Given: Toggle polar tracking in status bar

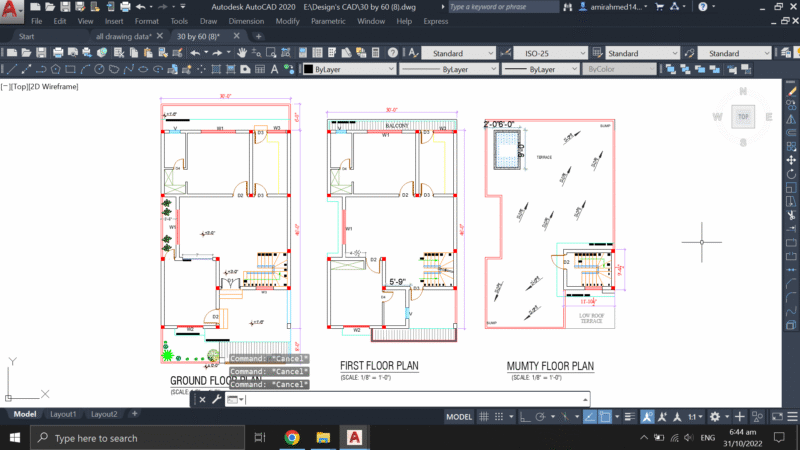Looking at the screenshot, I should [x=540, y=417].
